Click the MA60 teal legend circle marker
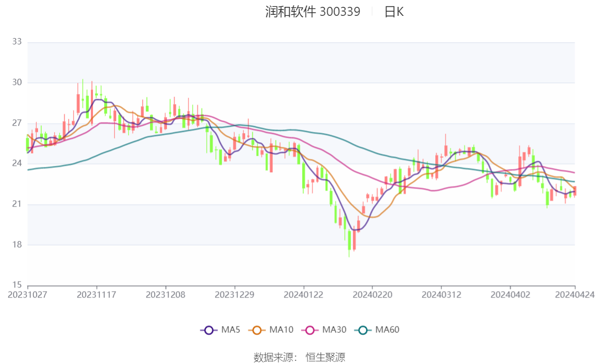Screen dimensions: 599x364 tap(363, 330)
